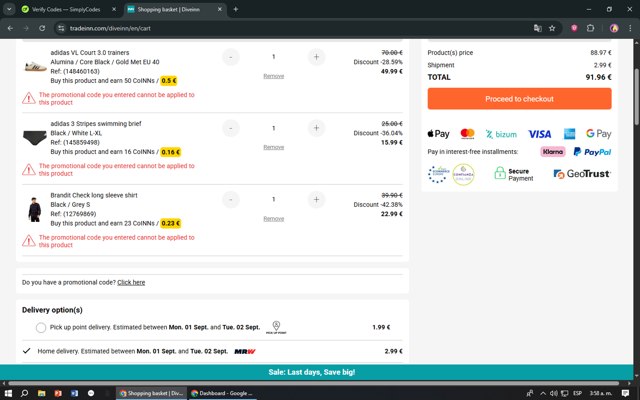Open adidas swimming brief thumbnail
This screenshot has width=640, height=400.
tap(35, 138)
